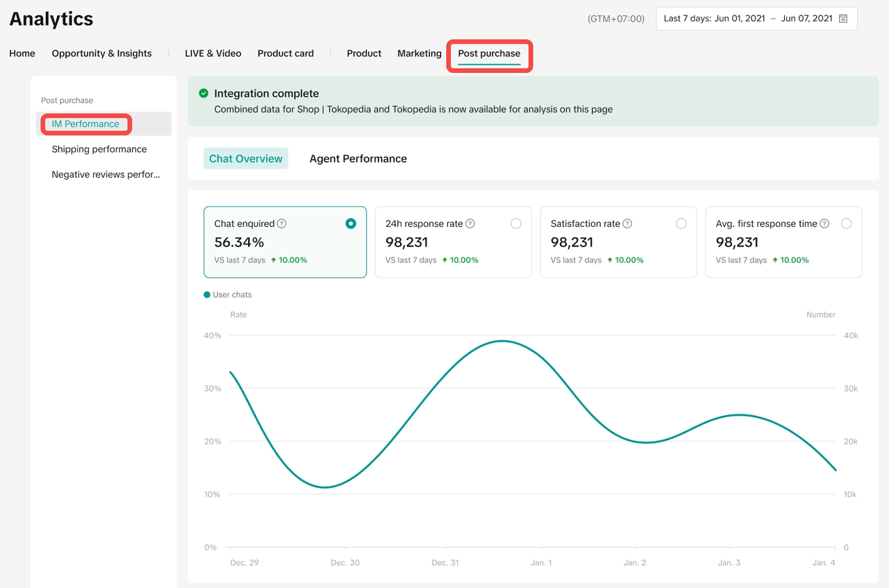889x588 pixels.
Task: Open Negative reviews performance in sidebar
Action: point(106,175)
